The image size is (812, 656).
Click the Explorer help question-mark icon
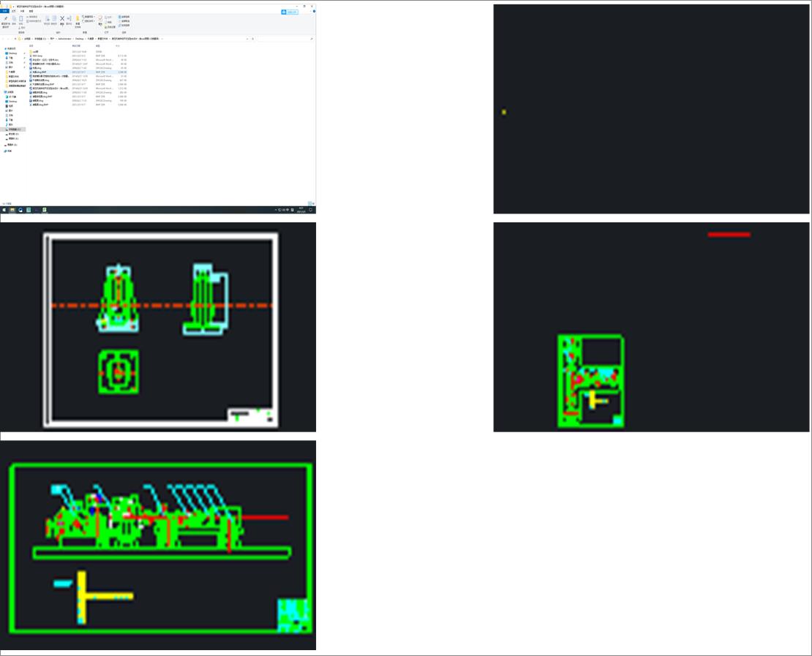click(x=314, y=11)
